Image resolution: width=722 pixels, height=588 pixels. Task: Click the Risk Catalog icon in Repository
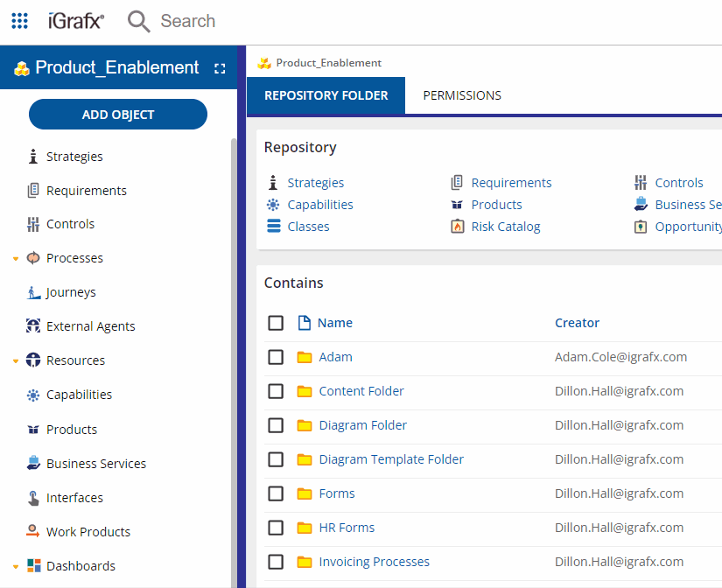[x=457, y=227]
